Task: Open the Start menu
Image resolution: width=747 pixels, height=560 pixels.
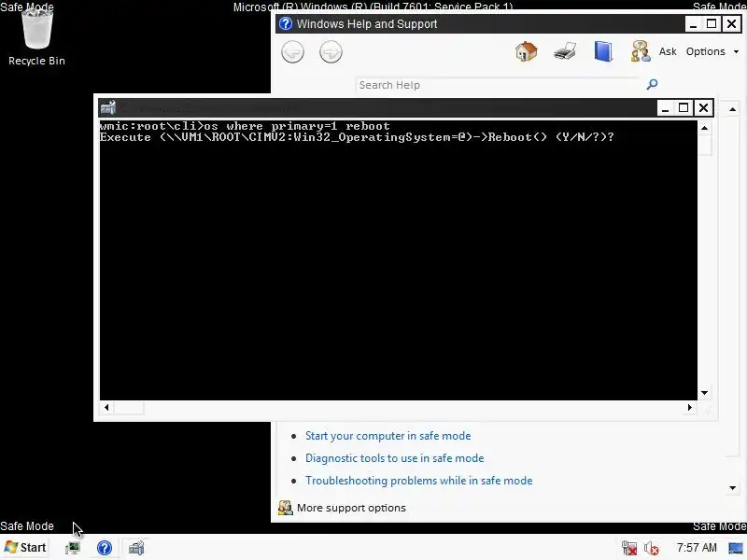Action: [26, 547]
